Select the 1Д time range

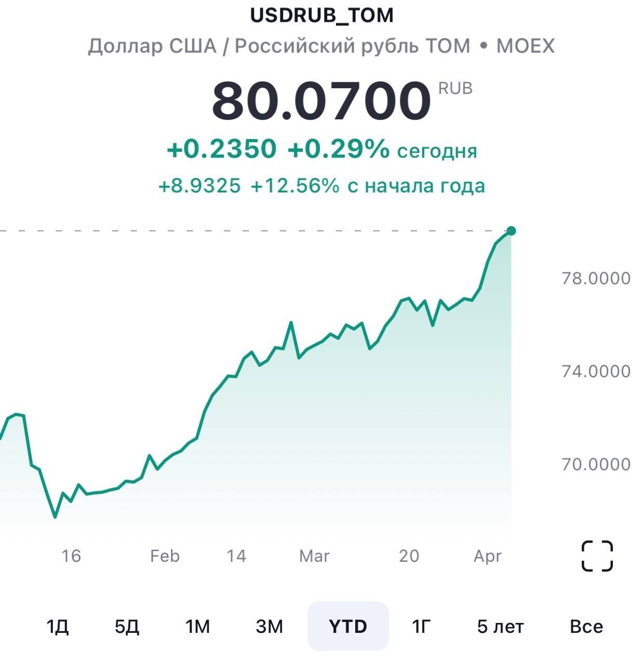tap(58, 627)
